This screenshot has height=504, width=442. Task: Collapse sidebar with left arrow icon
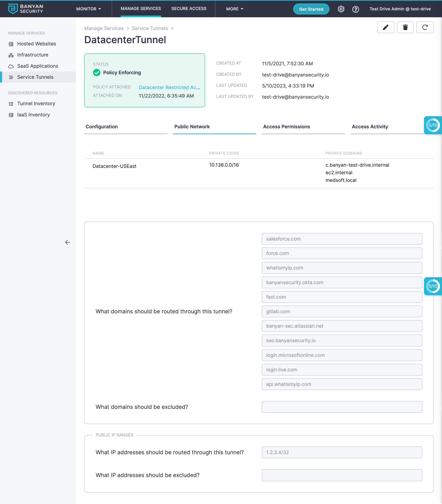click(x=68, y=242)
